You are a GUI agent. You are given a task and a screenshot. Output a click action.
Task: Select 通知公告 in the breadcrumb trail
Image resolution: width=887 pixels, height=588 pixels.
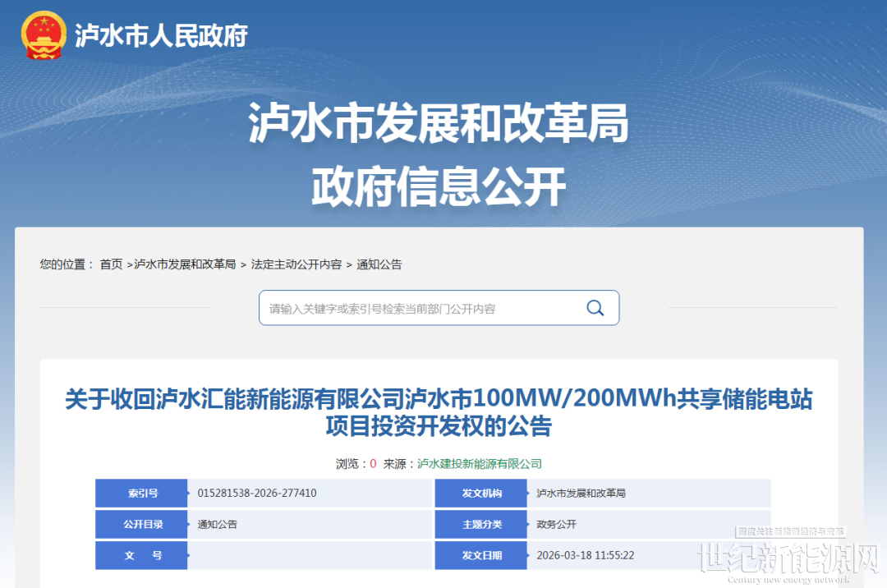point(379,264)
